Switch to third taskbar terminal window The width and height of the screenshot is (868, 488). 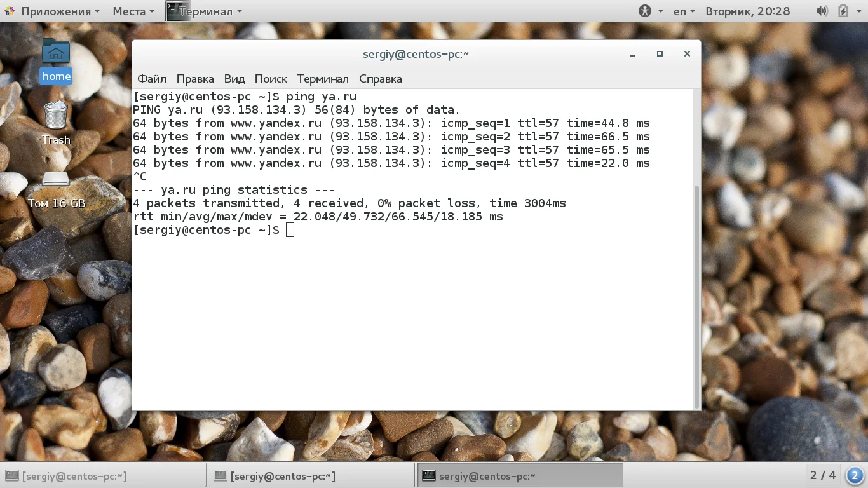[x=520, y=476]
